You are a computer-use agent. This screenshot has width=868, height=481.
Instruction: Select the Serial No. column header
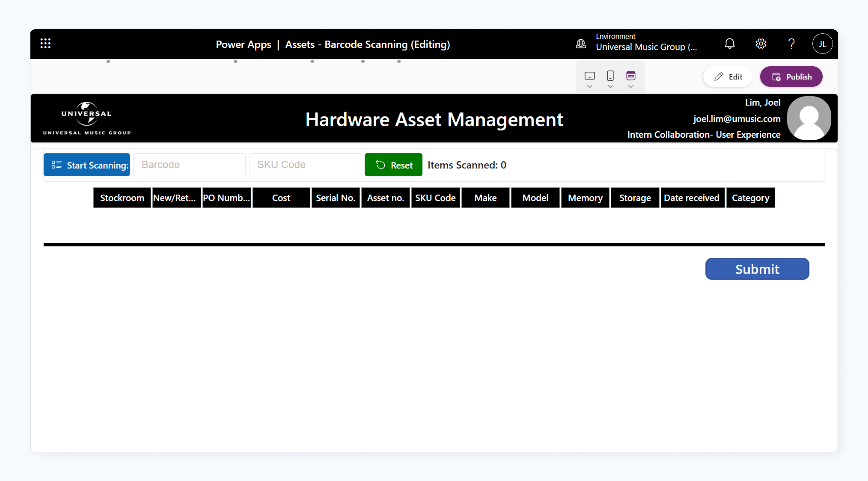coord(335,198)
